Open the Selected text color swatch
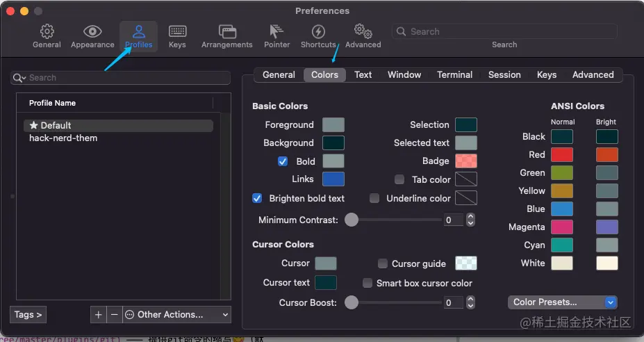Viewport: 644px width, 342px height. [466, 143]
